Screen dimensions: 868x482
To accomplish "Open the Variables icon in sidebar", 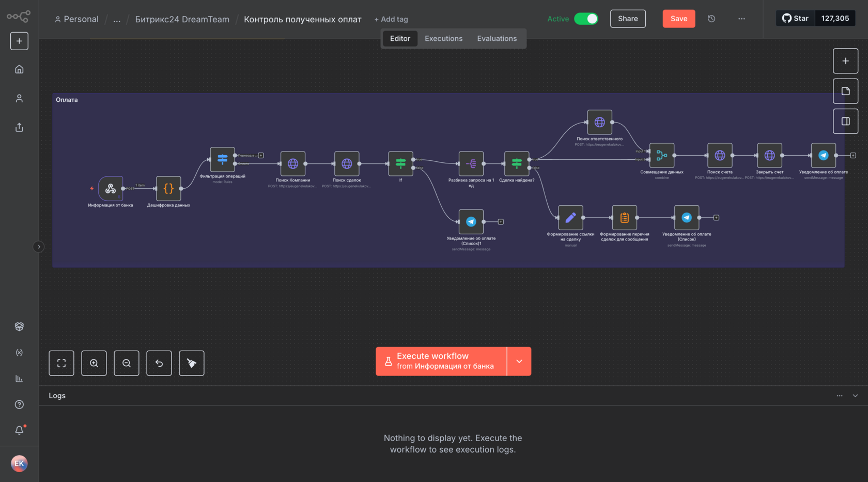I will click(x=19, y=352).
